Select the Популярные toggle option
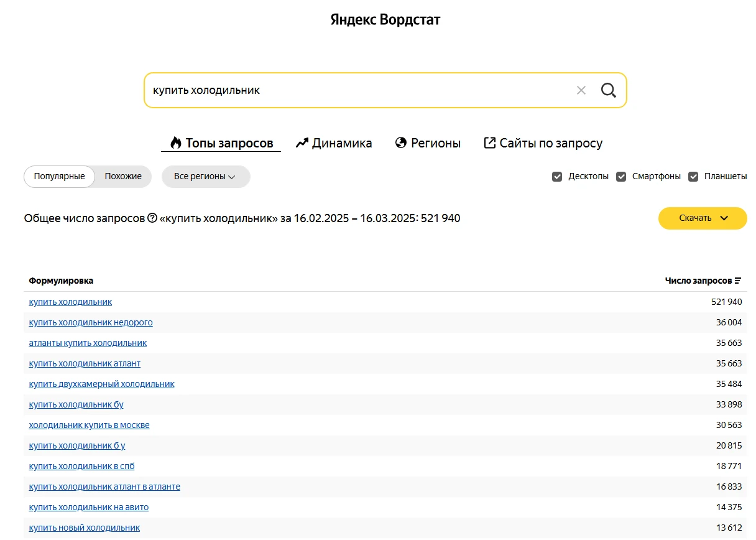The width and height of the screenshot is (756, 540). click(59, 177)
